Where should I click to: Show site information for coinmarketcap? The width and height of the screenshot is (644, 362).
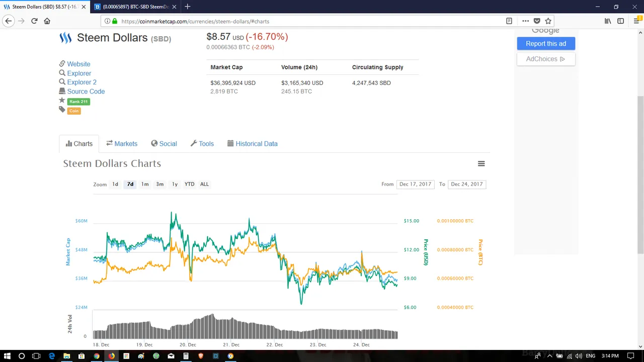click(107, 21)
